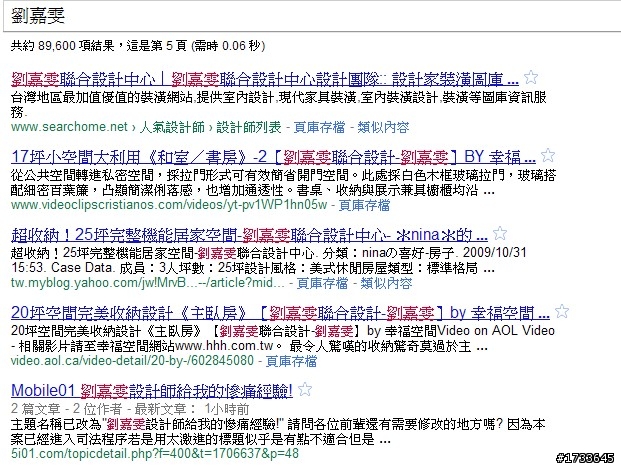This screenshot has height=466, width=621.
Task: Focus the search box containing 劉嘉雯
Action: pyautogui.click(x=312, y=16)
